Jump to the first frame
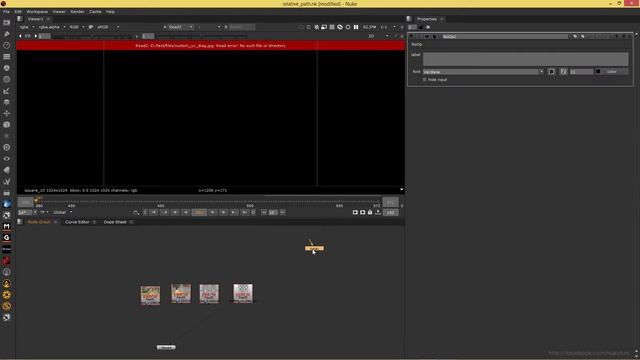Image resolution: width=640 pixels, height=360 pixels. tap(154, 212)
